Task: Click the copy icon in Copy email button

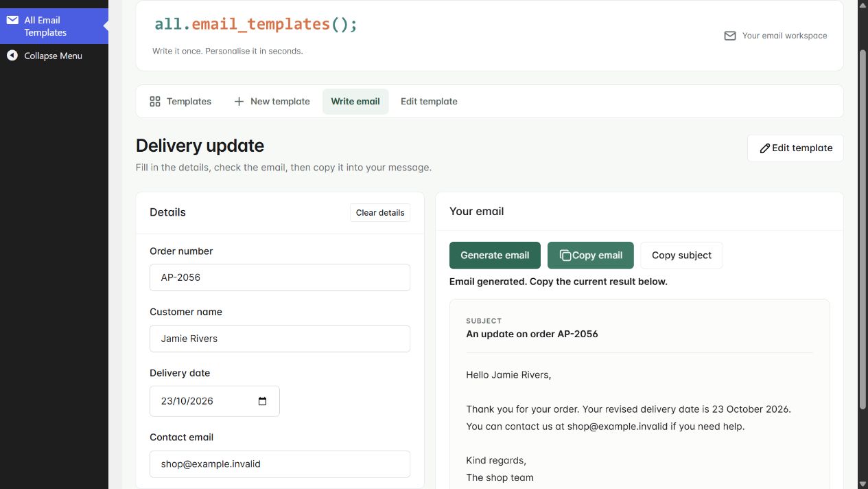Action: (x=565, y=255)
